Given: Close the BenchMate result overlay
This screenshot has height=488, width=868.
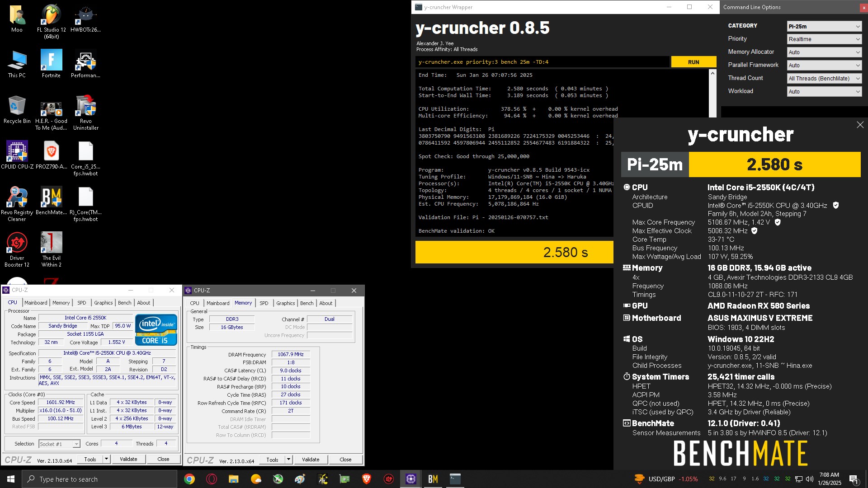Looking at the screenshot, I should tap(860, 125).
